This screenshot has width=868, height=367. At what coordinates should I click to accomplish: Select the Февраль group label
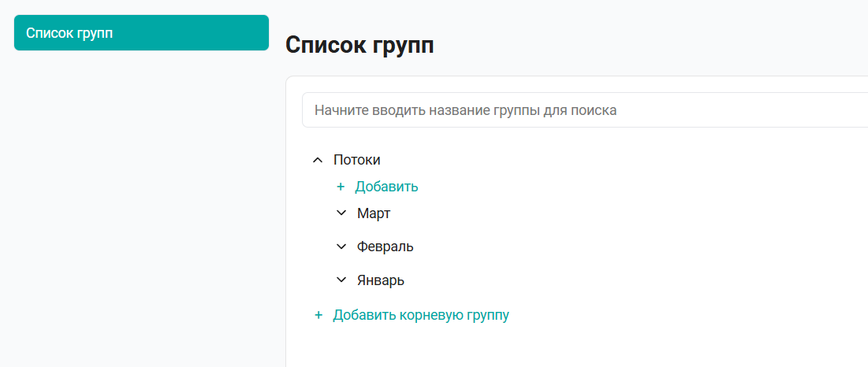pyautogui.click(x=386, y=247)
